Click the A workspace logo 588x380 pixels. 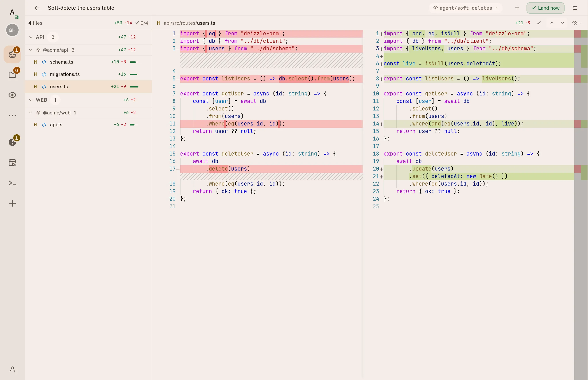coord(12,12)
